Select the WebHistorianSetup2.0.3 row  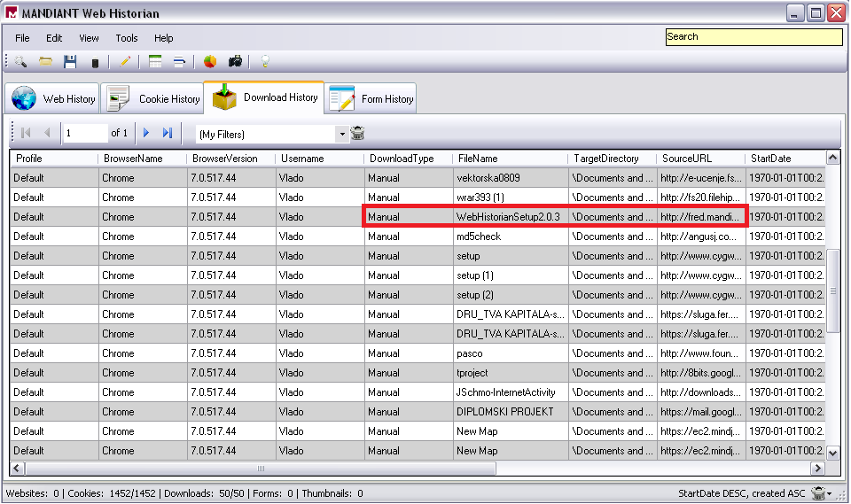508,217
